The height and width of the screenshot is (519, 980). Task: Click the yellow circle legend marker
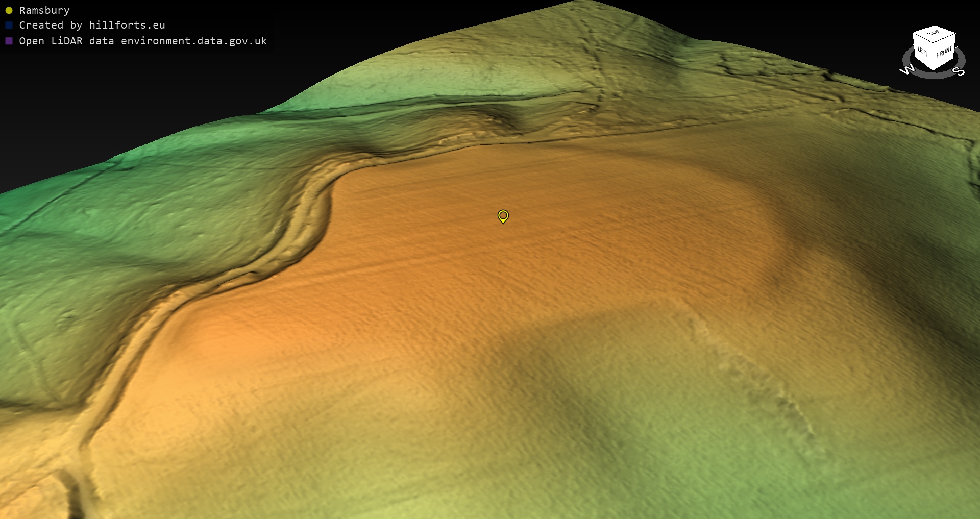pyautogui.click(x=9, y=10)
